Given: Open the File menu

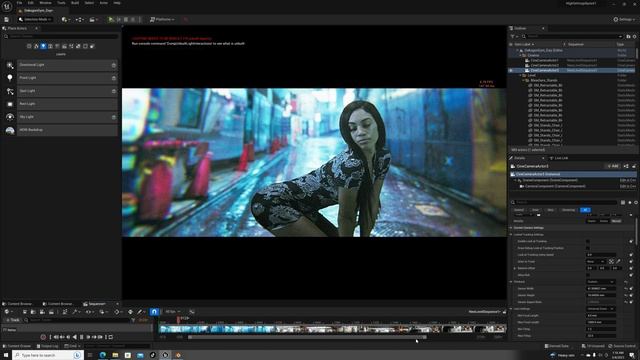Looking at the screenshot, I should pyautogui.click(x=19, y=3).
